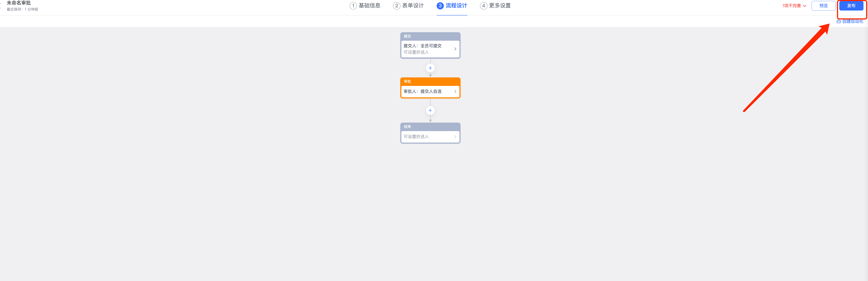868x281 pixels.
Task: Expand the 审批 node chevron
Action: 455,92
